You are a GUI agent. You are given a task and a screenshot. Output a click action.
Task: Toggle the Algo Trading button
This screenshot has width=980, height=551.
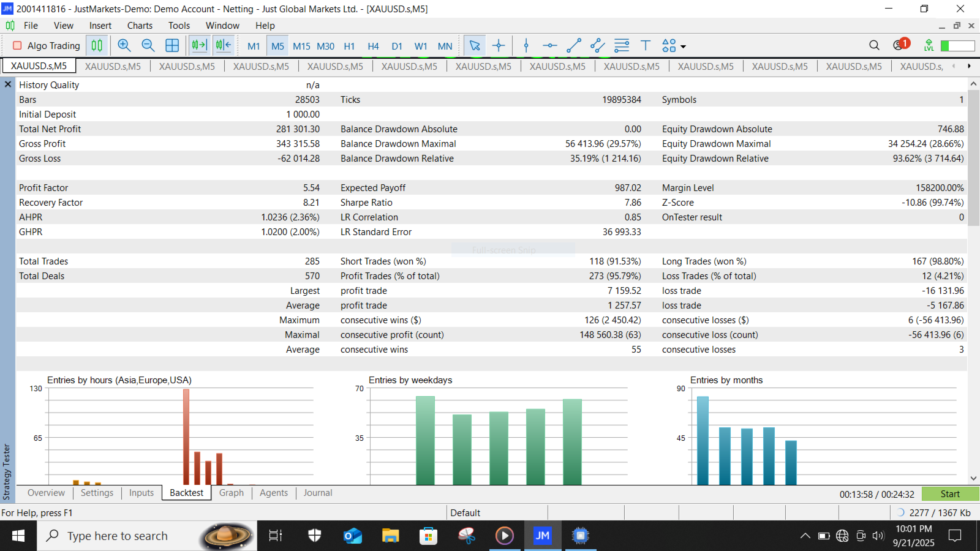(47, 45)
